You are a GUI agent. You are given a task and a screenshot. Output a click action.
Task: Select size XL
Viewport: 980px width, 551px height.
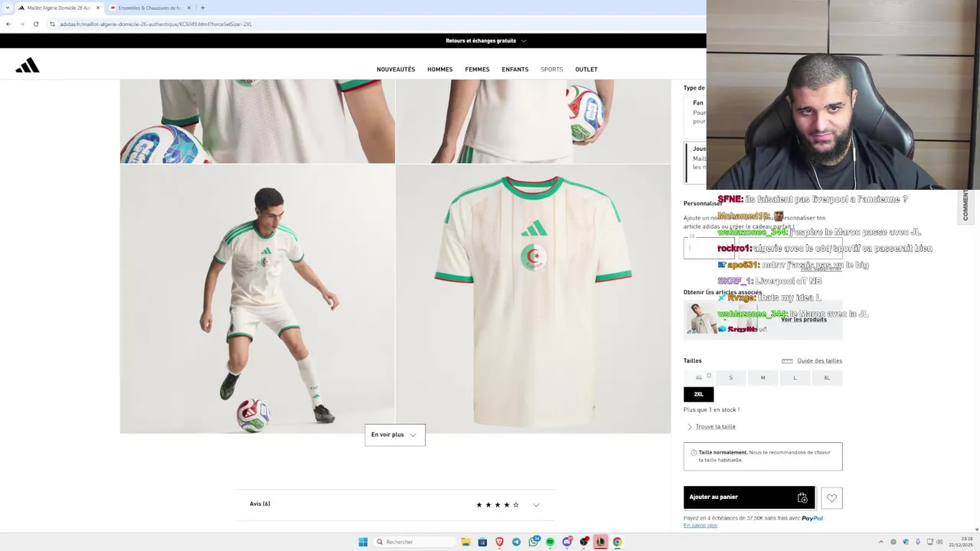pyautogui.click(x=827, y=377)
